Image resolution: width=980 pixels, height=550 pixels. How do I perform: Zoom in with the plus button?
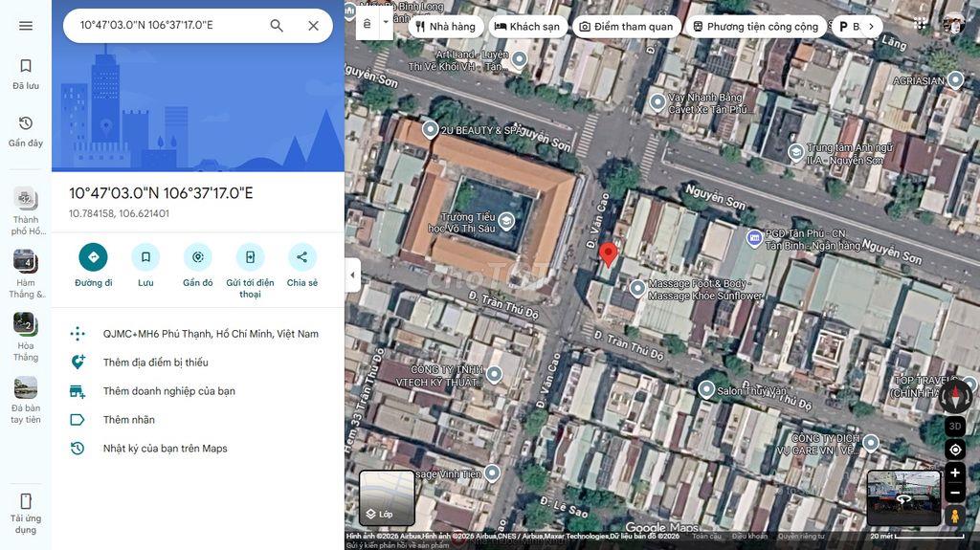pos(955,473)
